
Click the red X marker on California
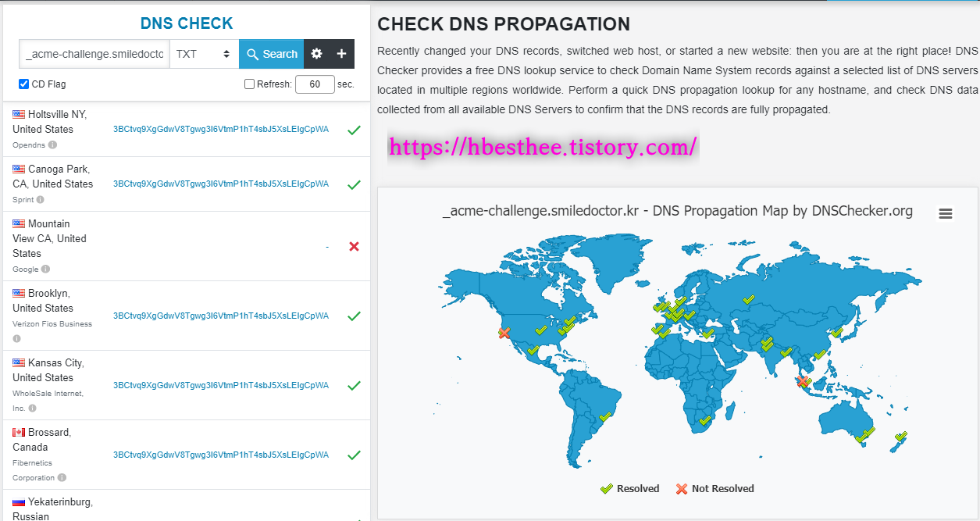tap(504, 334)
